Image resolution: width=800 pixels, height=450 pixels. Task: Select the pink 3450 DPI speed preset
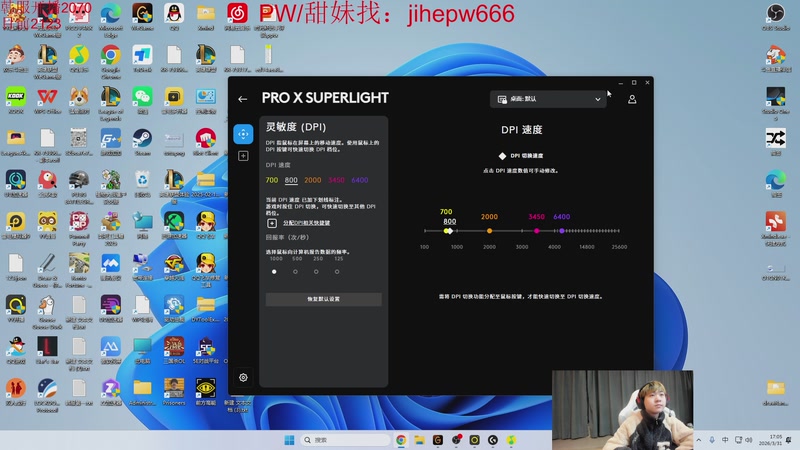pyautogui.click(x=336, y=180)
